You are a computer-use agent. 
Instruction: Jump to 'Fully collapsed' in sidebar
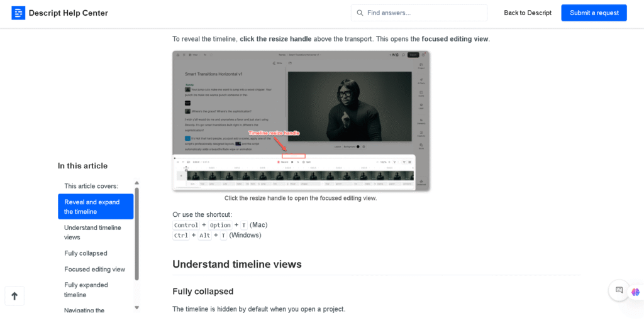point(86,253)
